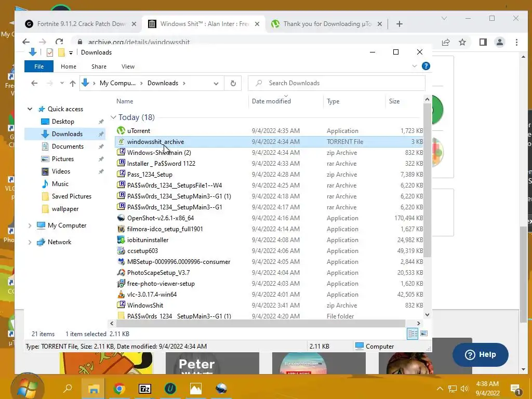532x399 pixels.
Task: Sort files by Name column header
Action: [125, 101]
